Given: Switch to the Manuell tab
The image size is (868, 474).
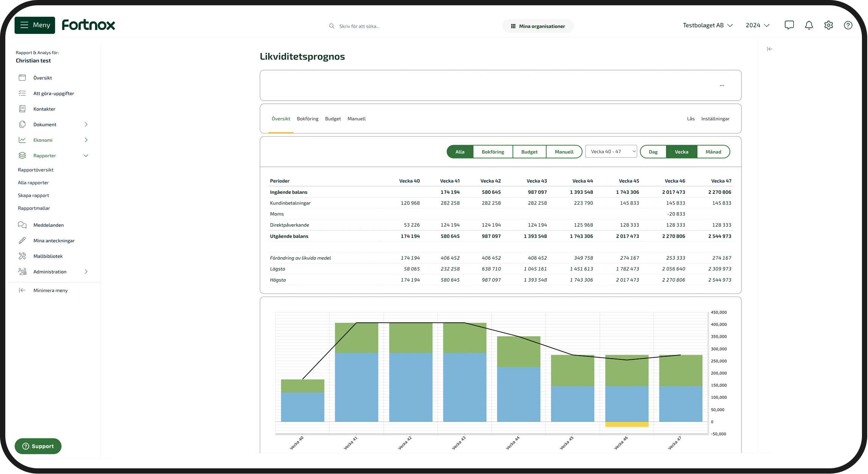Looking at the screenshot, I should coord(357,119).
